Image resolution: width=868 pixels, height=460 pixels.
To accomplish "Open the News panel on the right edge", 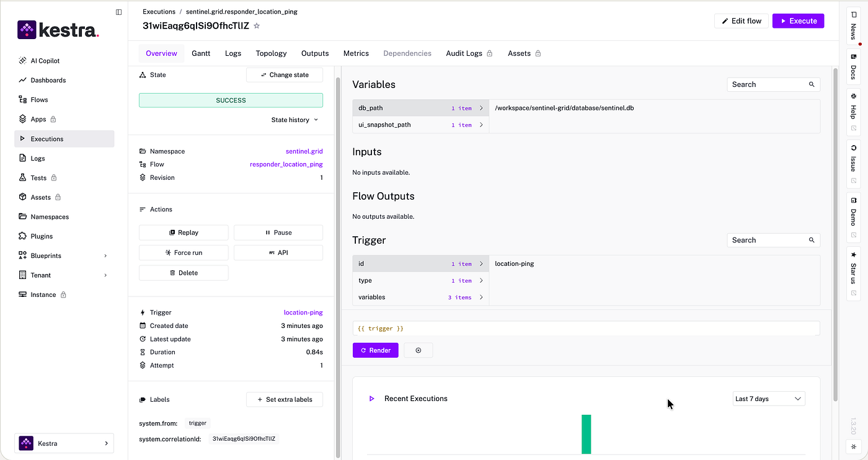I will click(x=853, y=26).
